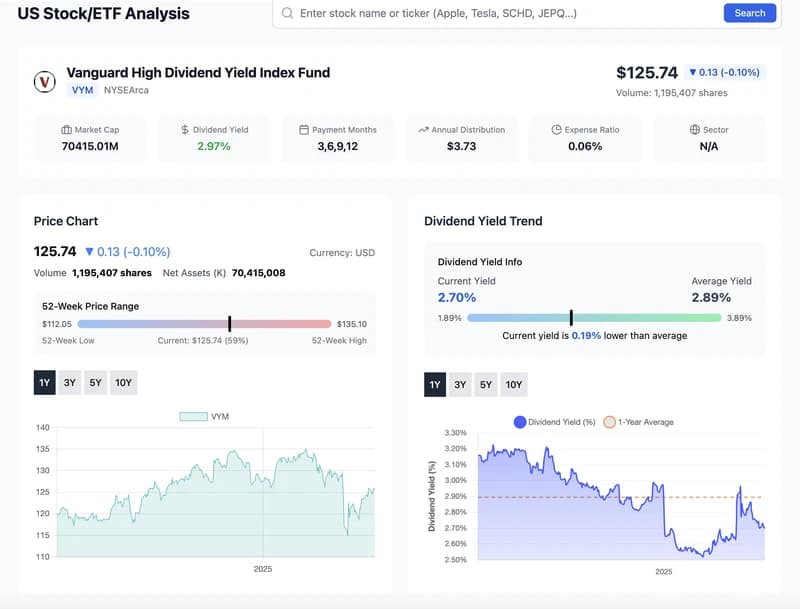
Task: Click the Payment Months calendar icon
Action: (304, 130)
